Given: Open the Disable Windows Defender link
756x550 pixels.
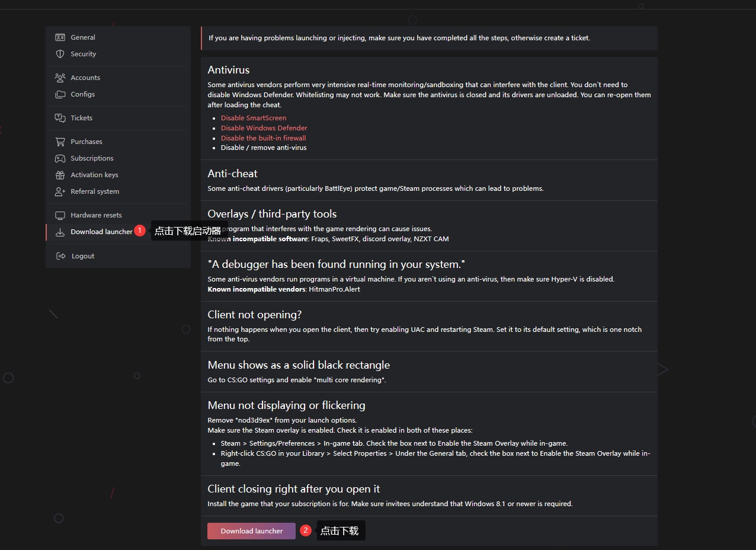Looking at the screenshot, I should click(264, 128).
